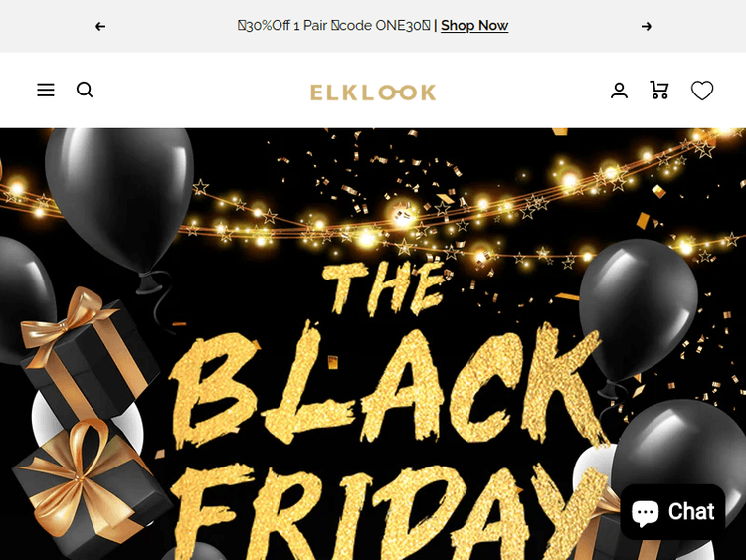Click the large black balloon at top left
This screenshot has width=746, height=560.
119,200
